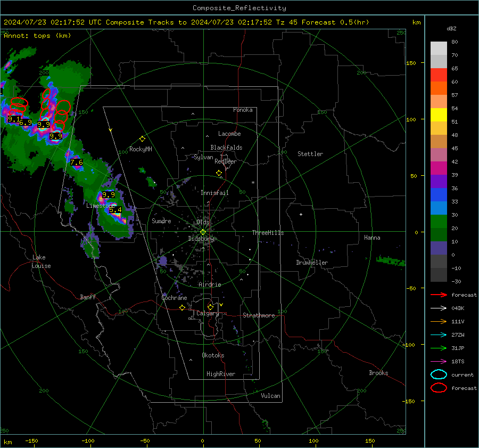Click the Lacombe city label
479x448 pixels.
(x=229, y=134)
